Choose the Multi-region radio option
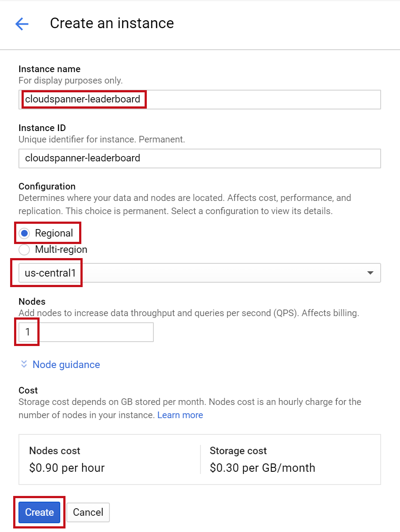 tap(25, 250)
